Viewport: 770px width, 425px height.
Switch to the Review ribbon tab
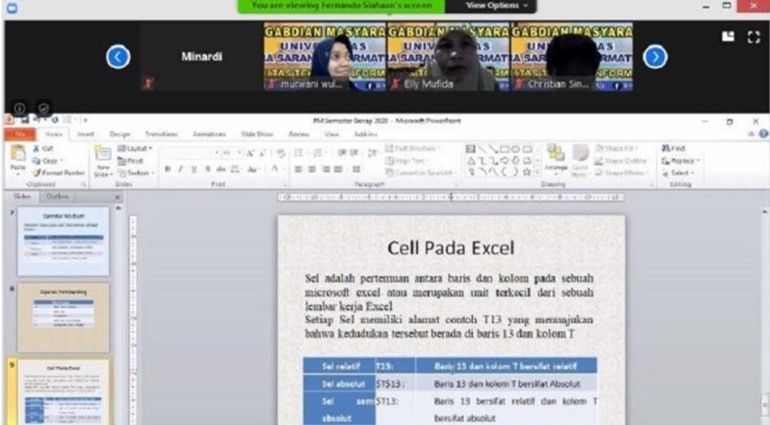(x=299, y=134)
